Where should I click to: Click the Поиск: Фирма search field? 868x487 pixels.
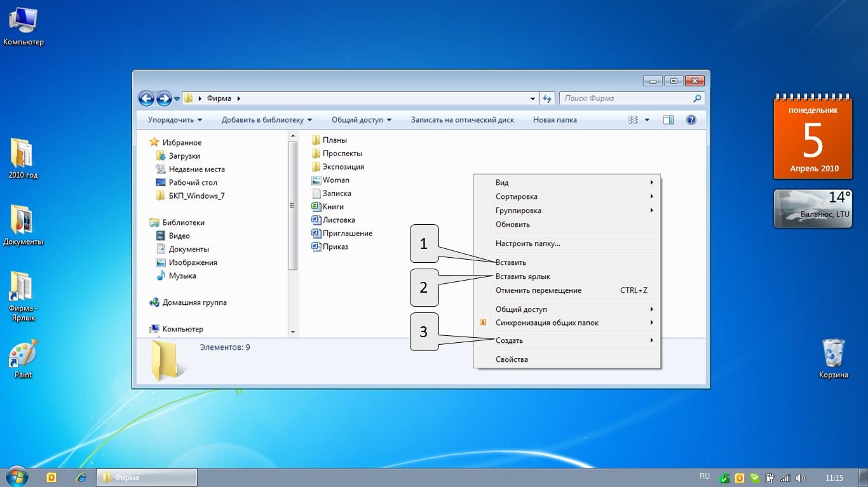(626, 98)
